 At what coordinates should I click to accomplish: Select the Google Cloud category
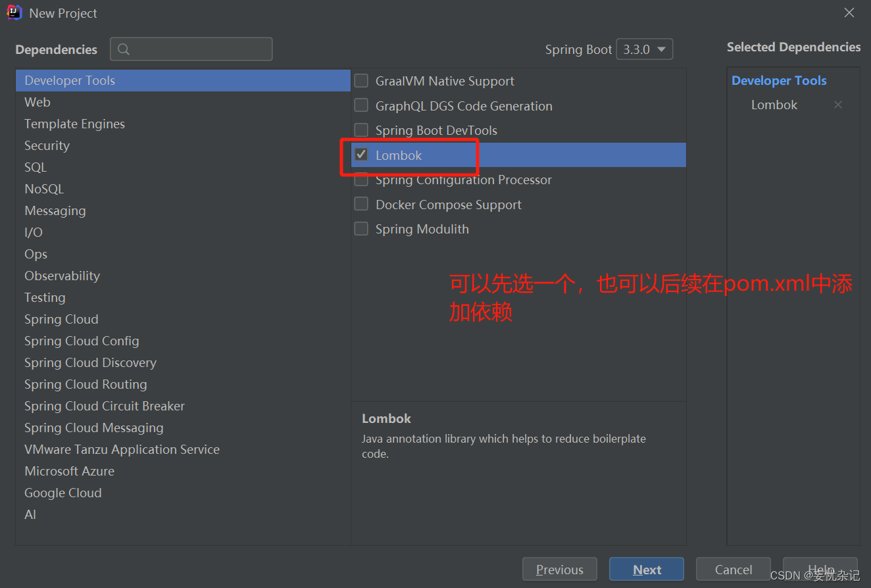coord(183,493)
